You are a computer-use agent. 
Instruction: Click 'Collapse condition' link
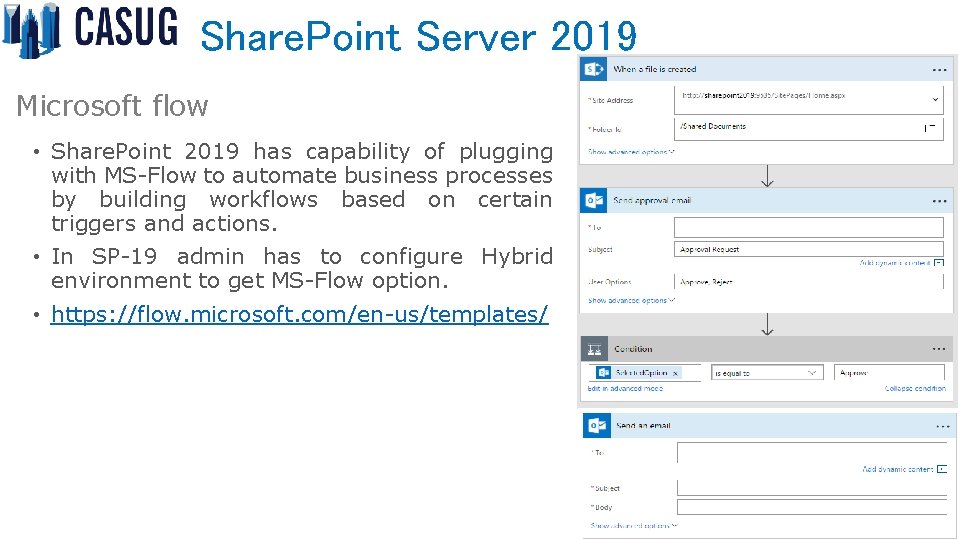[x=915, y=388]
